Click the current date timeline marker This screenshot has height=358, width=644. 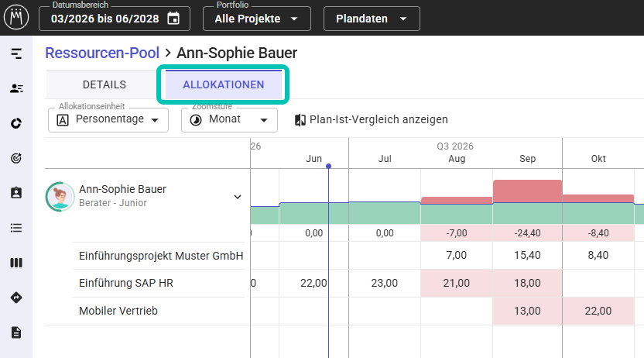point(328,166)
